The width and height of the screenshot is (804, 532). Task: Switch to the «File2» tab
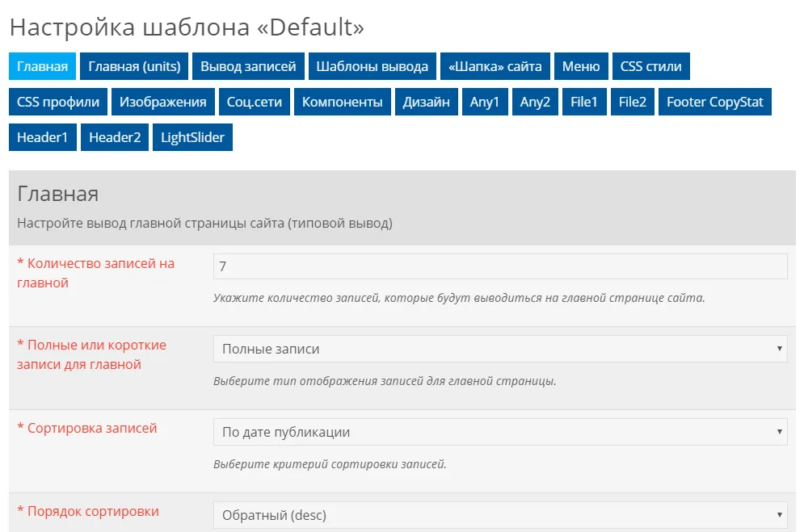pyautogui.click(x=632, y=102)
